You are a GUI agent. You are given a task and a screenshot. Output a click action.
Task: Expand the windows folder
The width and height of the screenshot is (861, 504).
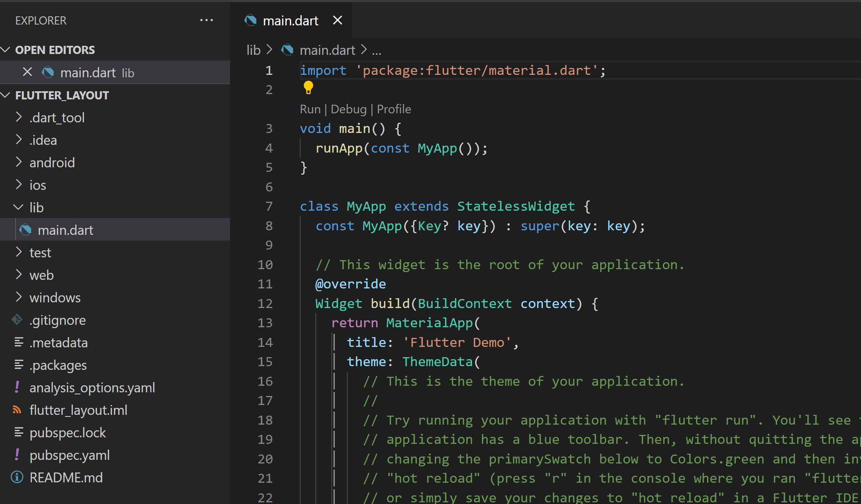click(x=55, y=297)
